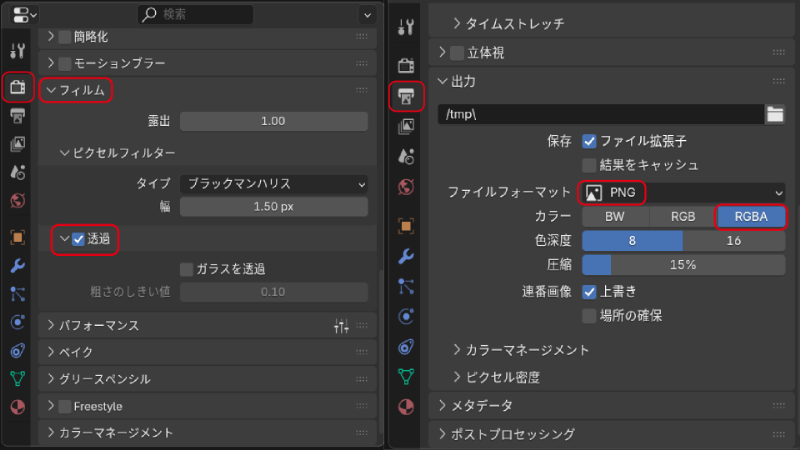Enable the Freestyle checkbox

coord(65,407)
